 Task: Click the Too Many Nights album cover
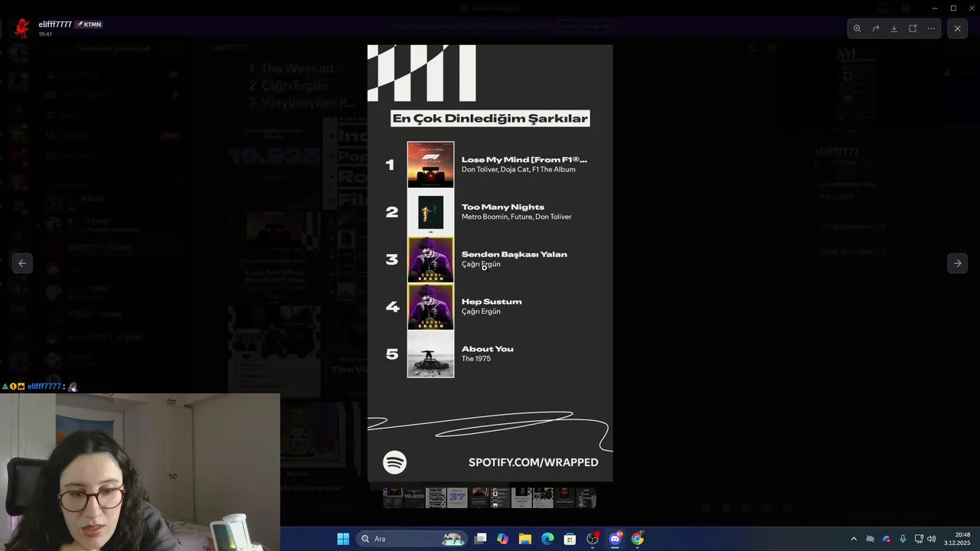tap(430, 212)
